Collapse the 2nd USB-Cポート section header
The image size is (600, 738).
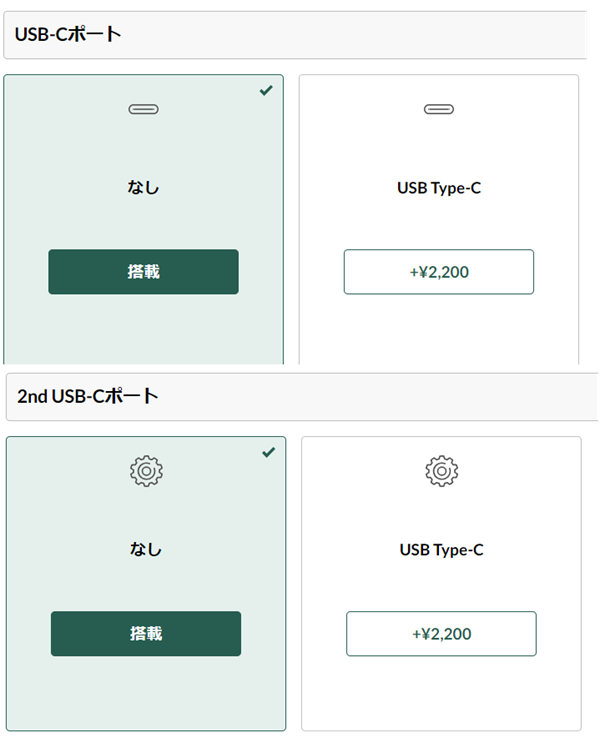point(302,397)
